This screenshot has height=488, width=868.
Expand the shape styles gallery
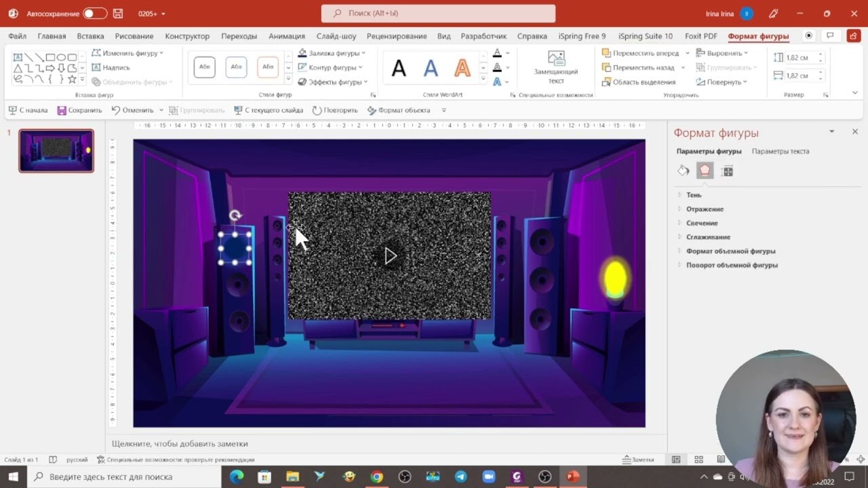(288, 79)
